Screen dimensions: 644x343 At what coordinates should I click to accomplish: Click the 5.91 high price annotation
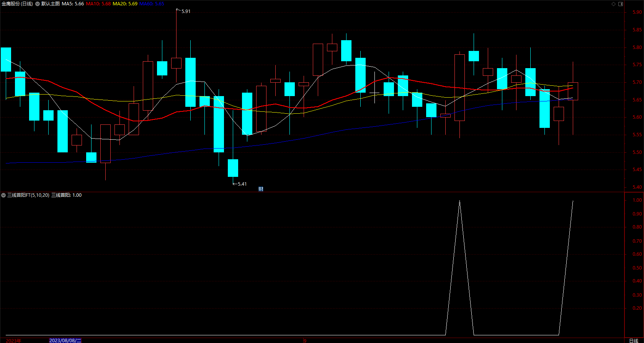[186, 11]
